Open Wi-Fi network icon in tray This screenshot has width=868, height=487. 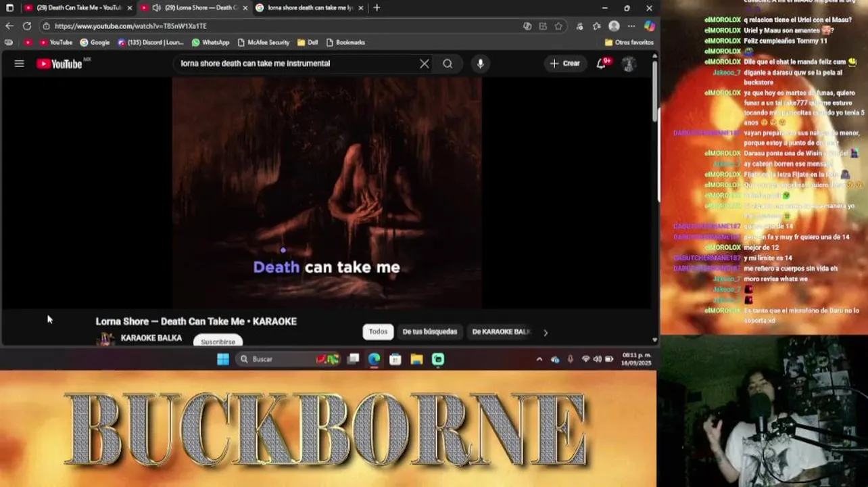(x=585, y=359)
